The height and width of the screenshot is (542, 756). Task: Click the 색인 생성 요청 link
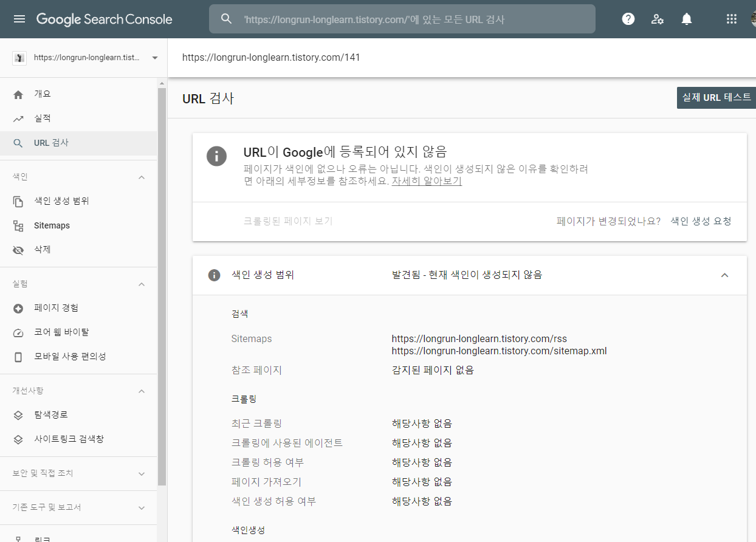coord(701,221)
